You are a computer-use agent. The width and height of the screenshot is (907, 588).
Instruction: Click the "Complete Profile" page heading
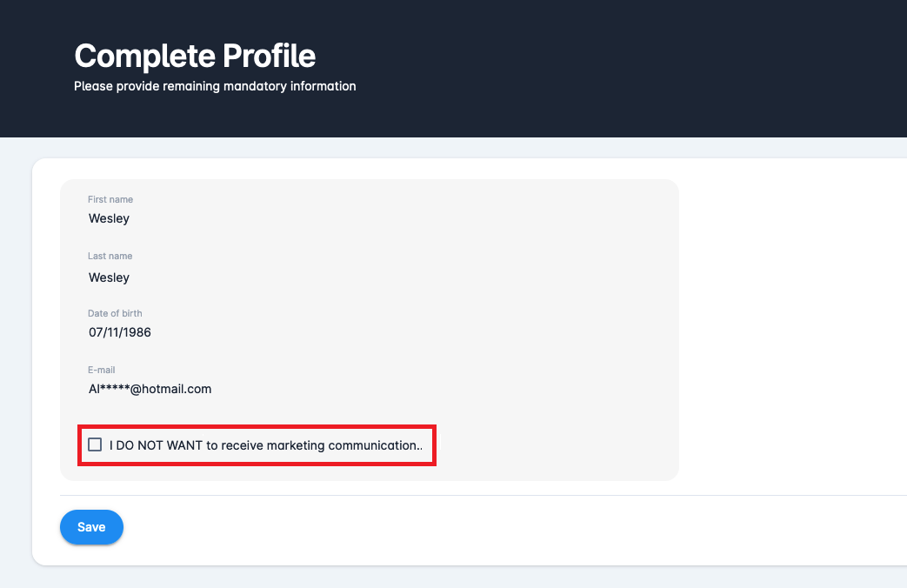pos(195,56)
